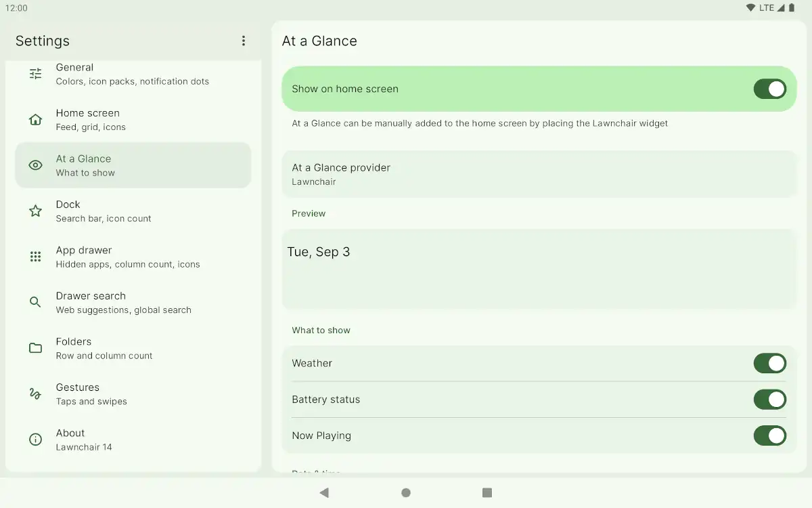Disable the Show on home screen switch
The height and width of the screenshot is (508, 812).
point(769,89)
